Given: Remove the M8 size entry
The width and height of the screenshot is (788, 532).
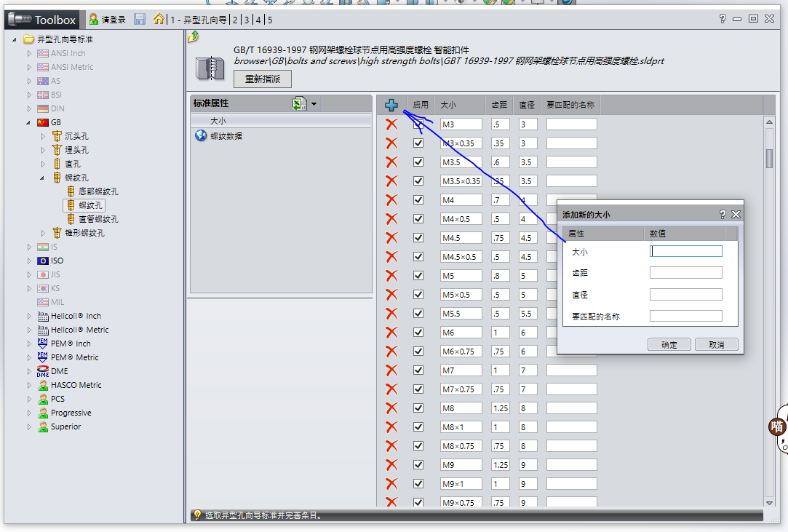Looking at the screenshot, I should click(391, 408).
